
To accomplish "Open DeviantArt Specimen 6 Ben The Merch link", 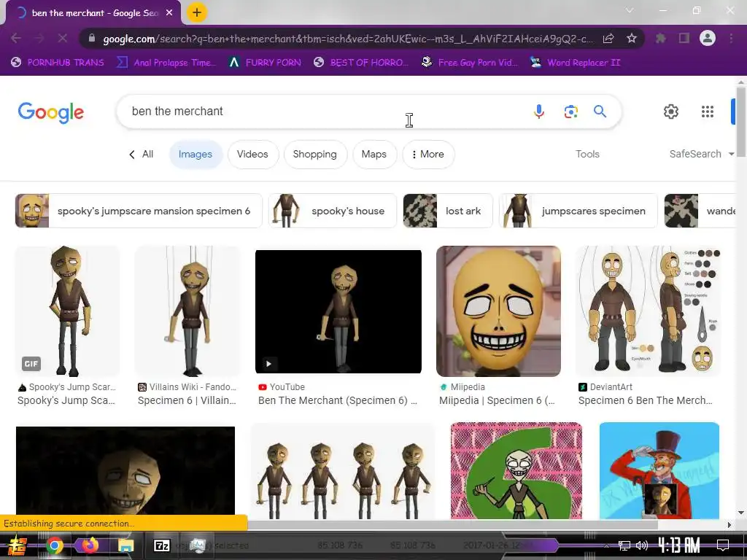I will pos(646,400).
